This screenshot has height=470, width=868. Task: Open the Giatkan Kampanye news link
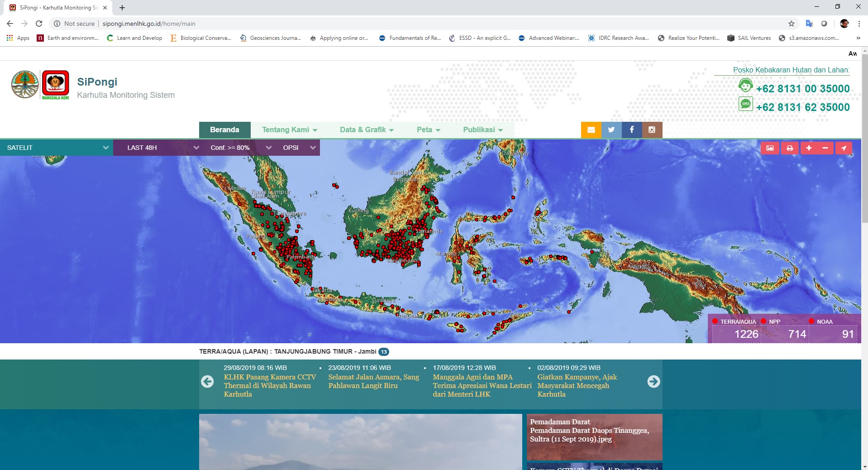[x=577, y=385]
